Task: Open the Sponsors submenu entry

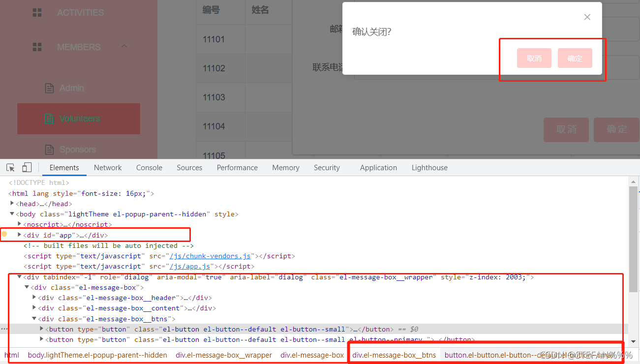Action: tap(79, 149)
